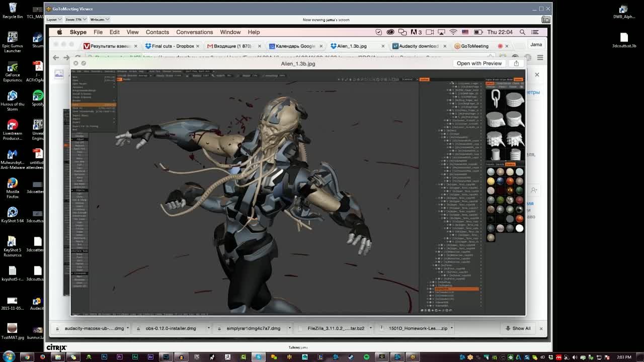Dismiss the browser downloads bar
Screen dimensions: 644x362
point(541,328)
